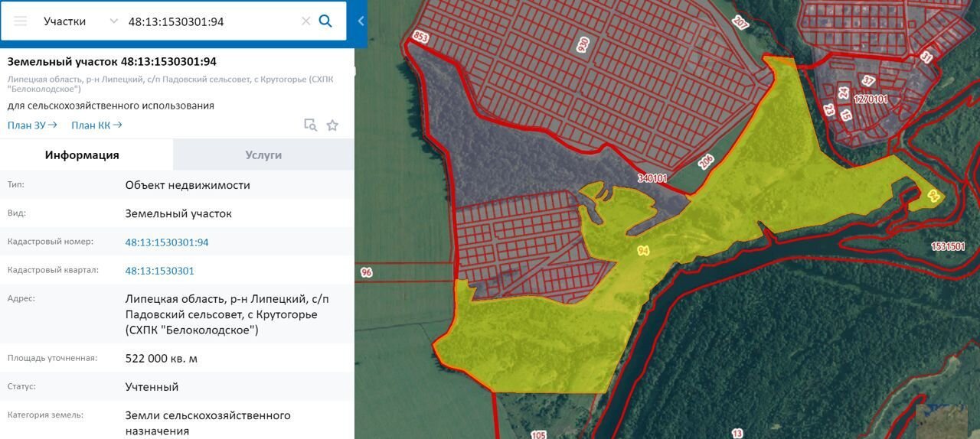980x439 pixels.
Task: Click map label 1270101 near settlement
Action: click(871, 99)
